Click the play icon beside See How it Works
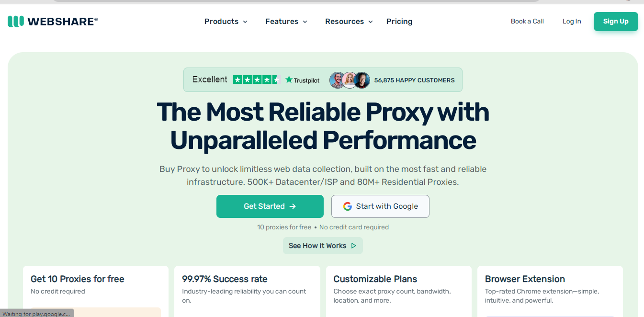 [354, 246]
